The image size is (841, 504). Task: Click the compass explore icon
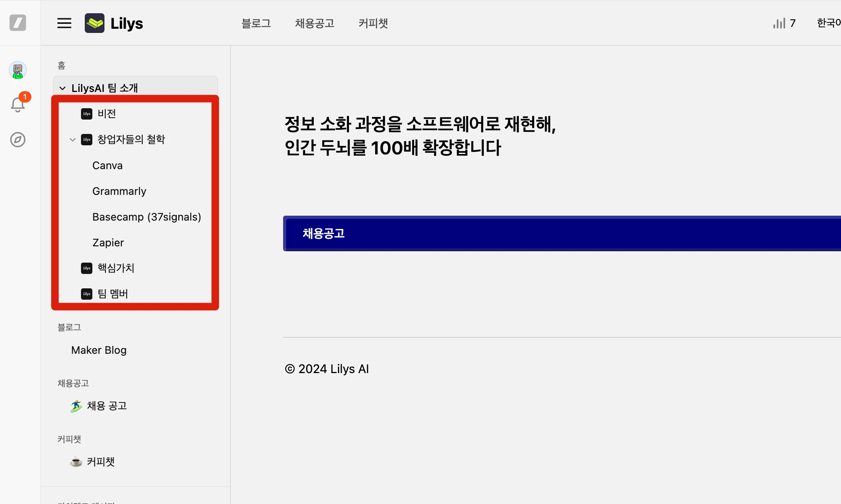click(x=18, y=140)
